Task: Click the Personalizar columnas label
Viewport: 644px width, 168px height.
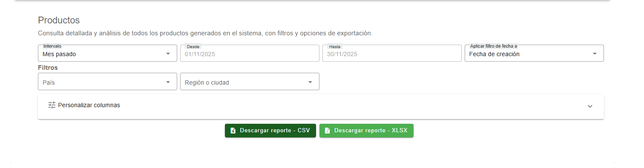Action: 89,105
